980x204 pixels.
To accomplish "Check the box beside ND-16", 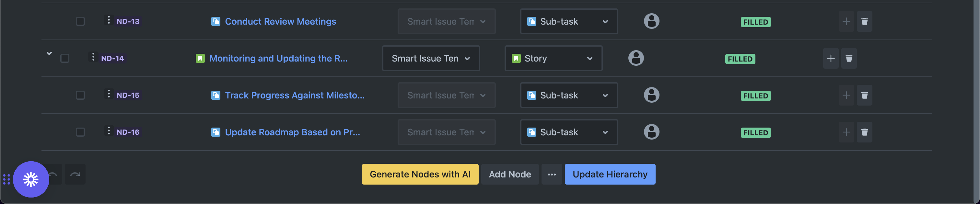I will point(80,132).
